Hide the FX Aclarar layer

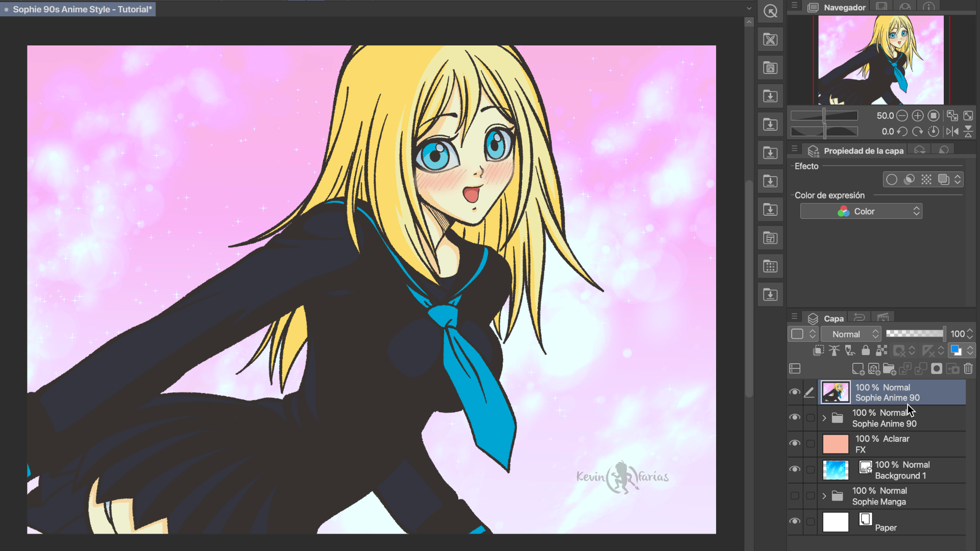(795, 443)
